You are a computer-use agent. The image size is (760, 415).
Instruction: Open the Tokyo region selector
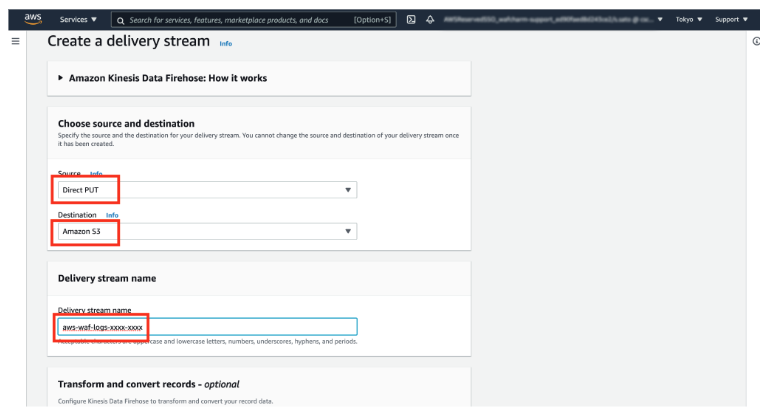click(x=688, y=19)
